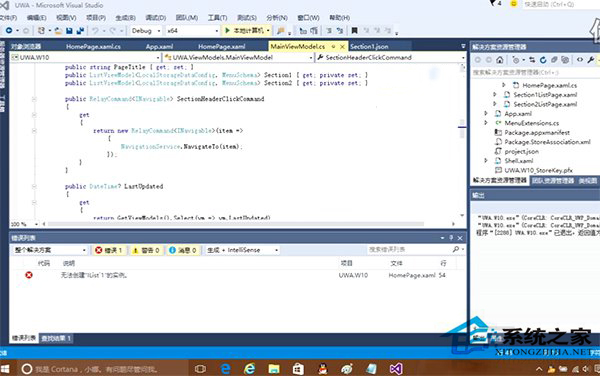Open the 调试(D) menu
The height and width of the screenshot is (376, 600).
(x=156, y=18)
